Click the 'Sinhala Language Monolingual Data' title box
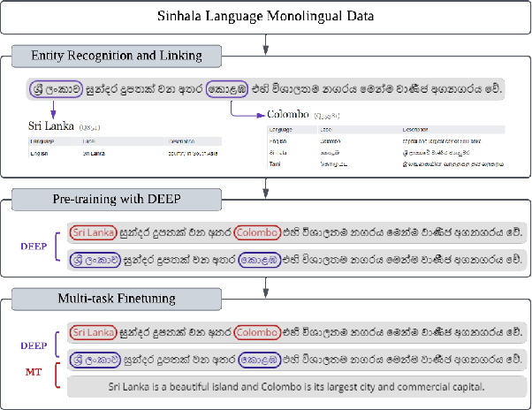The width and height of the screenshot is (532, 410). coord(265,17)
